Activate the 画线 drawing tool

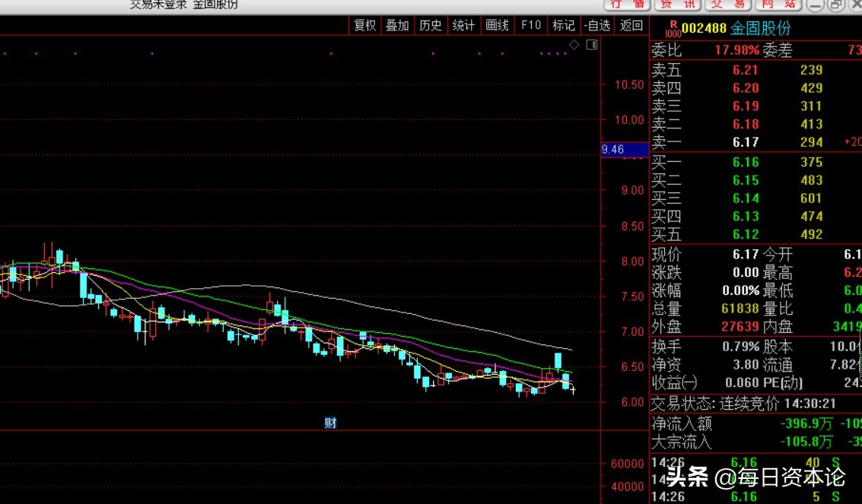(x=497, y=25)
